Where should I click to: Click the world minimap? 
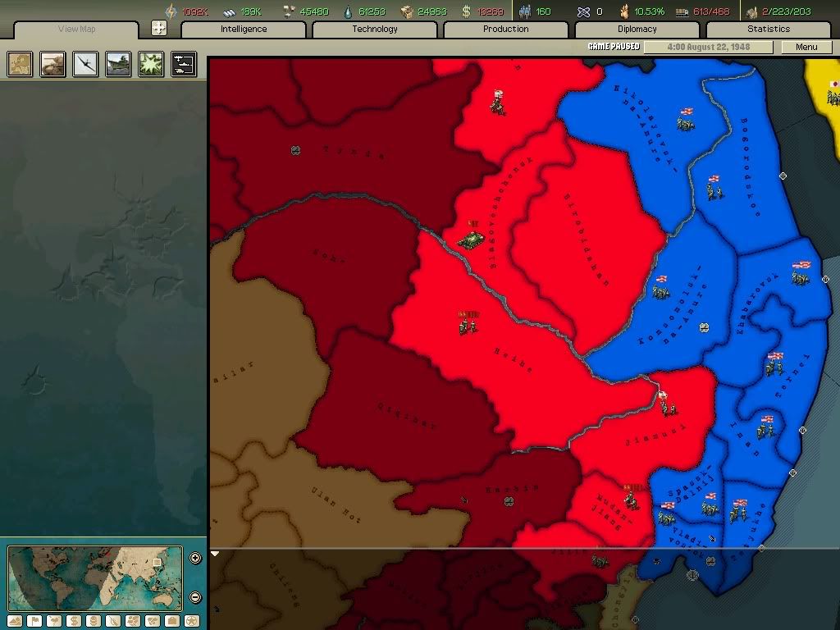coord(95,577)
